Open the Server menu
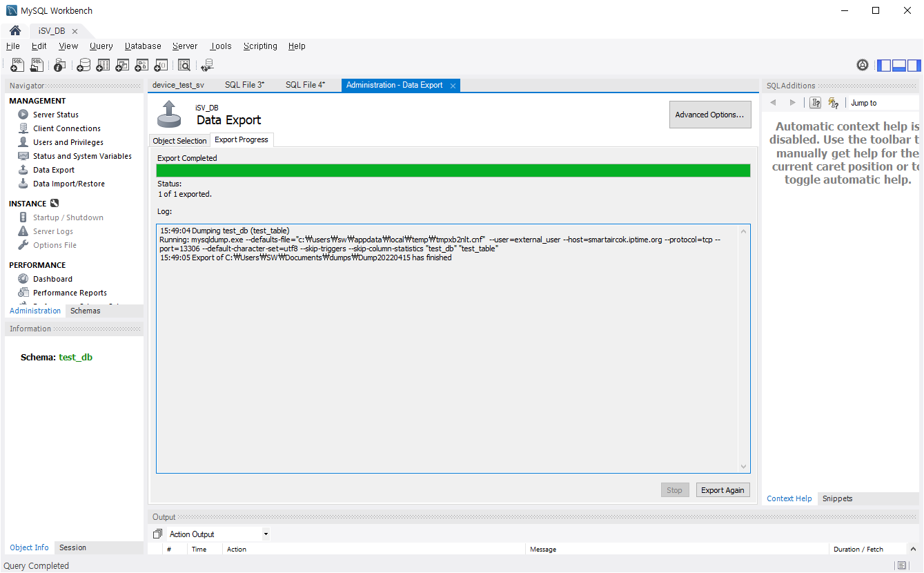Image resolution: width=924 pixels, height=573 pixels. (185, 46)
